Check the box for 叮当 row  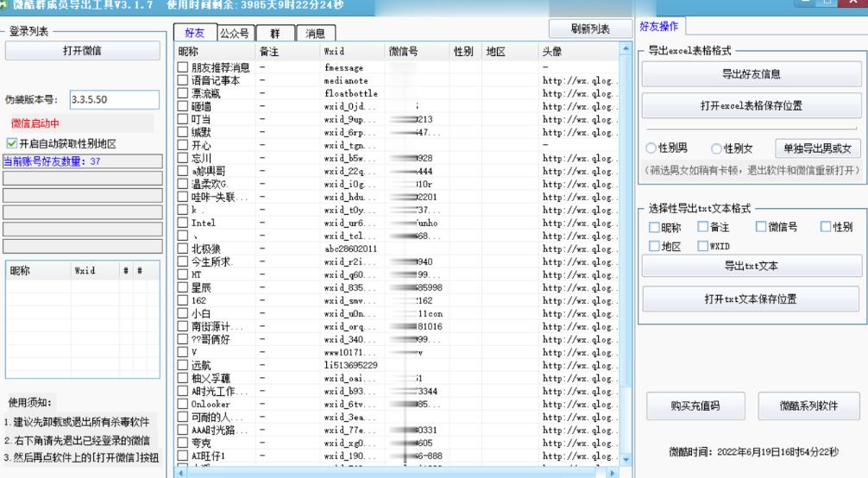click(183, 119)
